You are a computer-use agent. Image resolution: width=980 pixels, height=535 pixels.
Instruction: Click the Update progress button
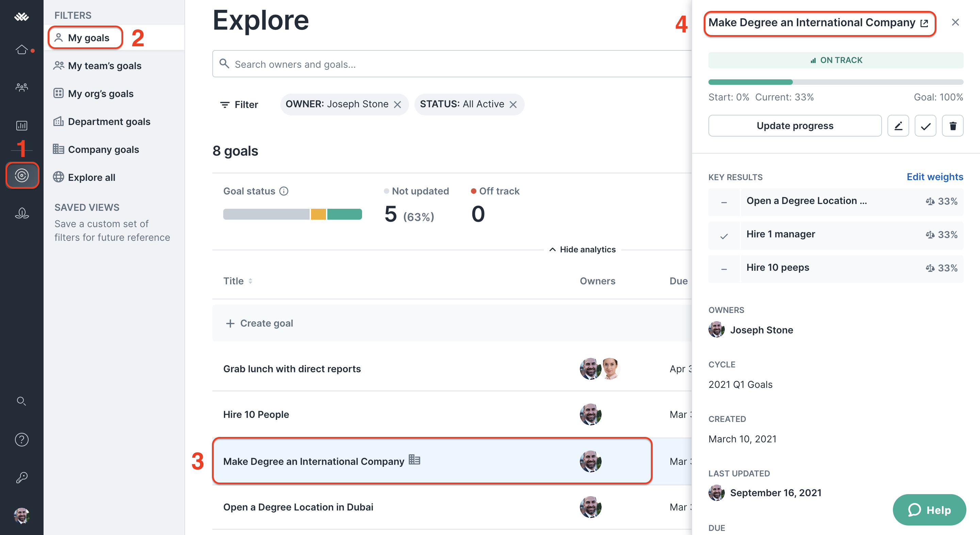795,126
